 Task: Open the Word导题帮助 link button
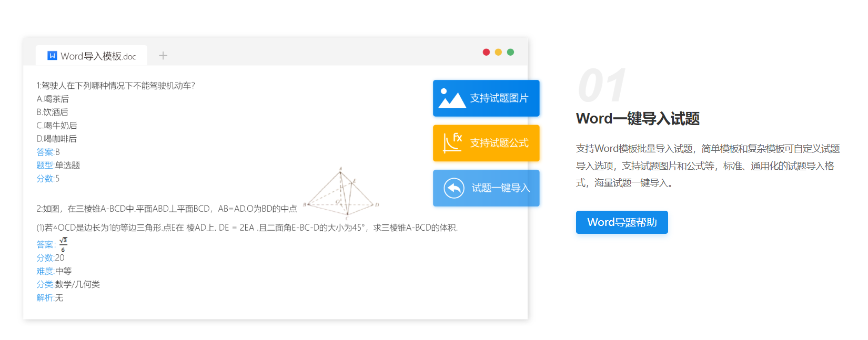click(621, 222)
